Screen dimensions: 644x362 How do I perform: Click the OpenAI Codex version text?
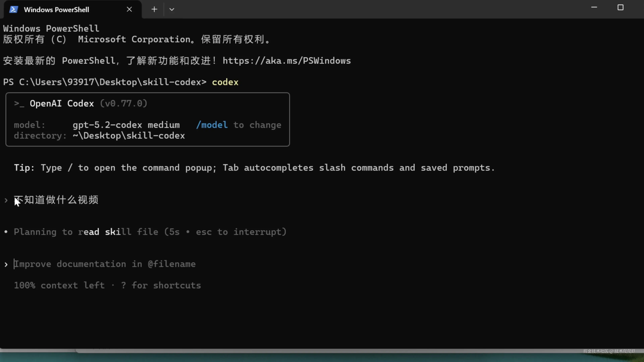(123, 103)
